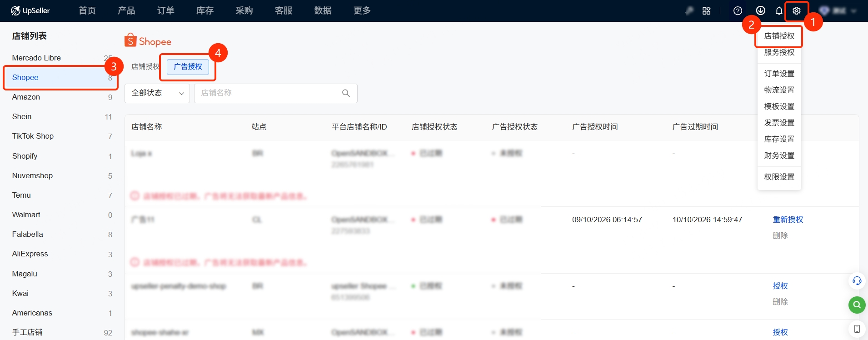Screen dimensions: 868x340
Task: Click 重新授权 link for expired ad store
Action: pyautogui.click(x=788, y=220)
